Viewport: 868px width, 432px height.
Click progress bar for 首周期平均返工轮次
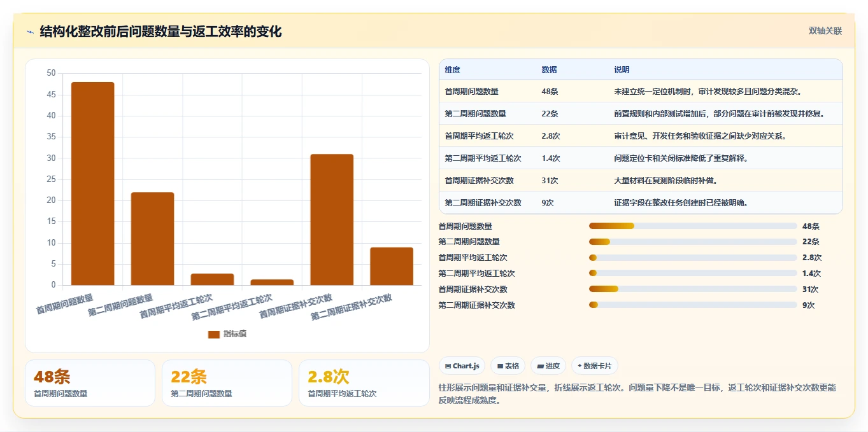point(693,257)
